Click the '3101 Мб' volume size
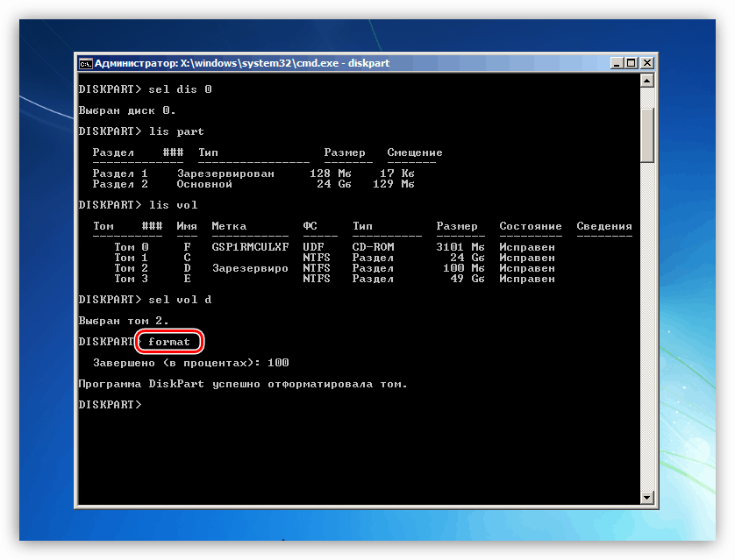 (x=460, y=247)
